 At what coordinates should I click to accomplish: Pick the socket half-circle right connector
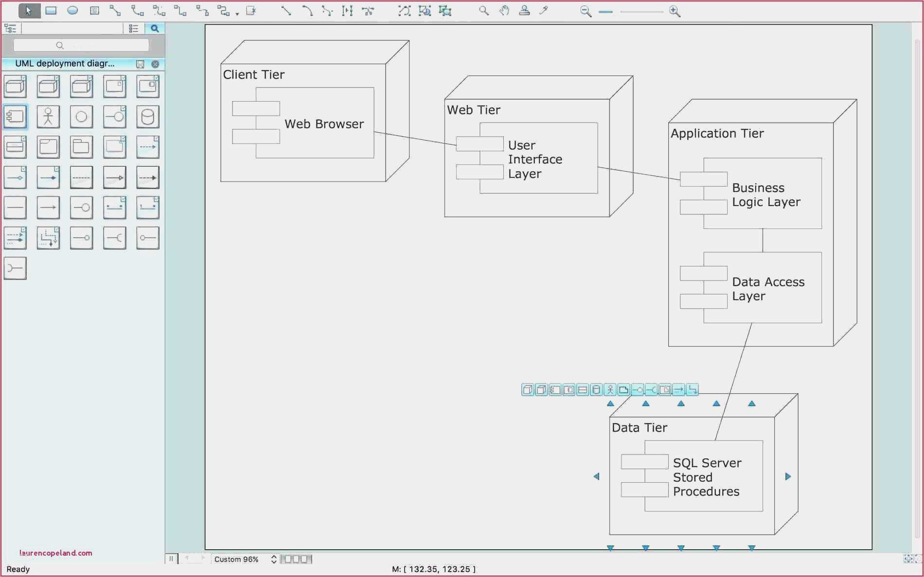pyautogui.click(x=115, y=238)
